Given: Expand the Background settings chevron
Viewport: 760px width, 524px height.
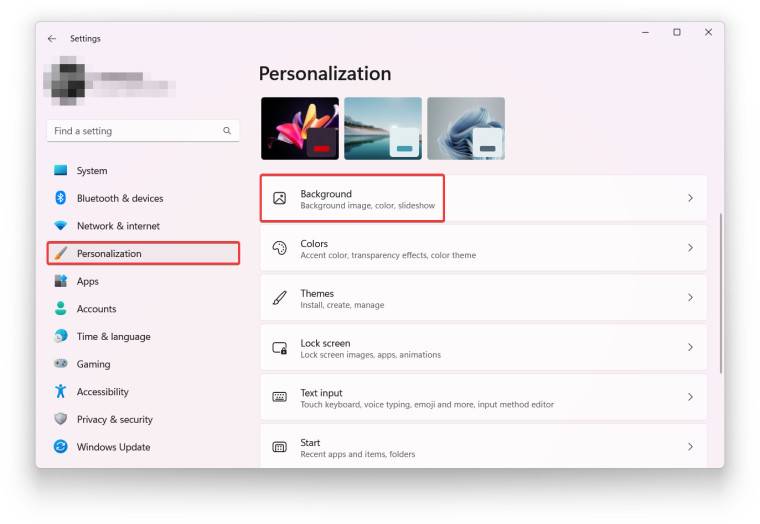Looking at the screenshot, I should (690, 198).
